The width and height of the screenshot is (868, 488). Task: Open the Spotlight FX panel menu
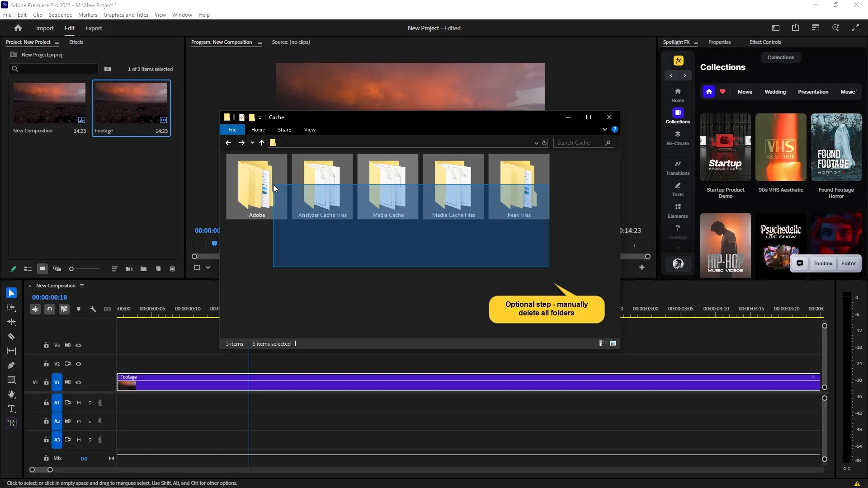[696, 42]
